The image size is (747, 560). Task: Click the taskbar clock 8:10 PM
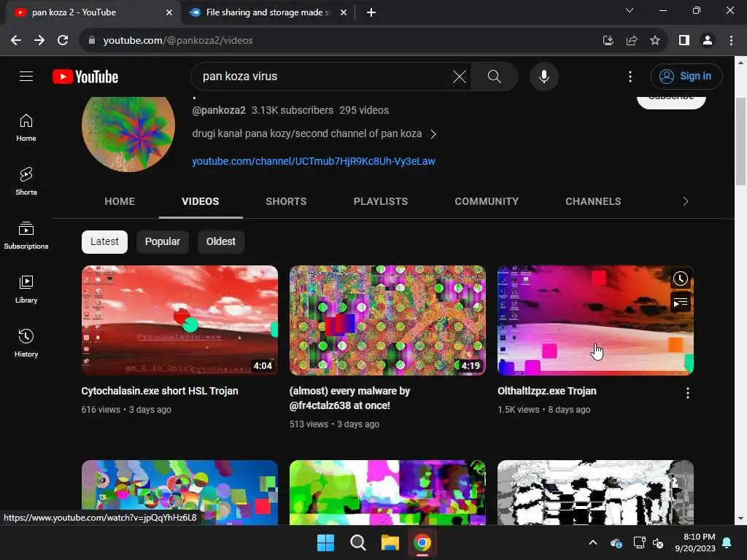(695, 542)
